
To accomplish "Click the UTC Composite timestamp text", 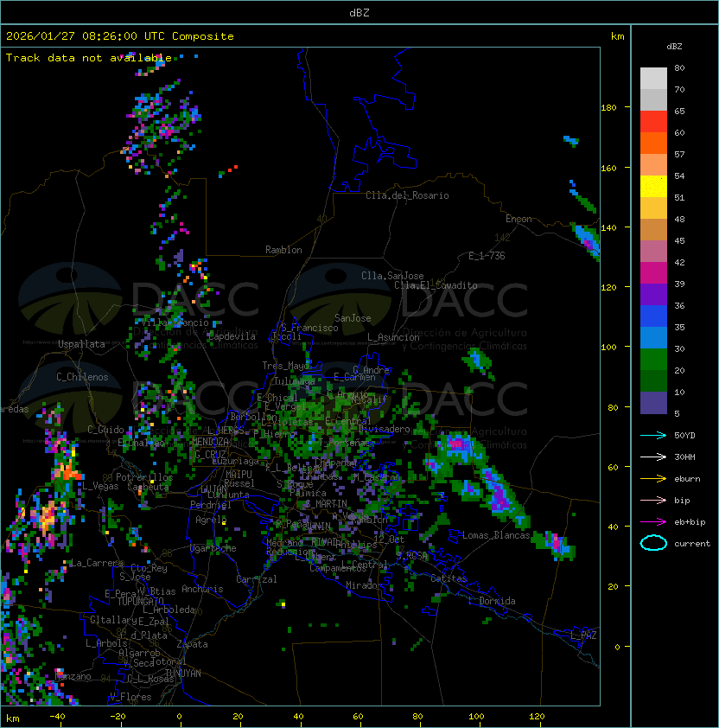I will pyautogui.click(x=120, y=36).
